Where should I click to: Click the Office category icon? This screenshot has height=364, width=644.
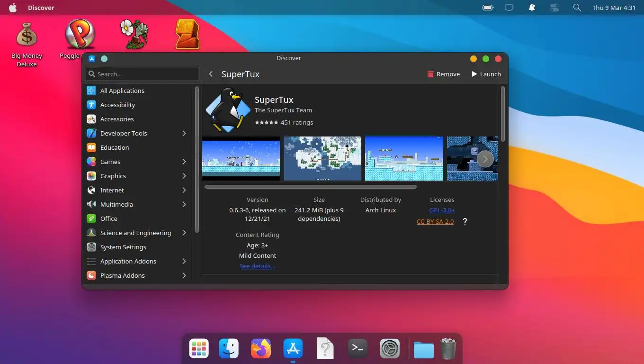[x=91, y=218]
